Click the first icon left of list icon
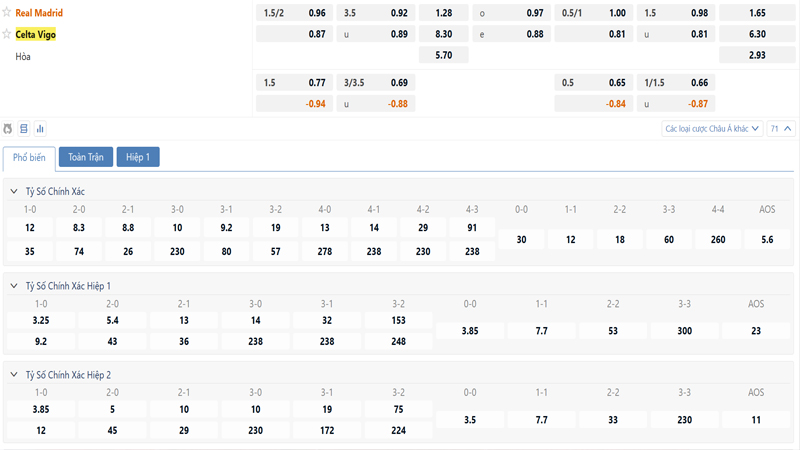Screen dimensions: 800x450 (x=9, y=128)
